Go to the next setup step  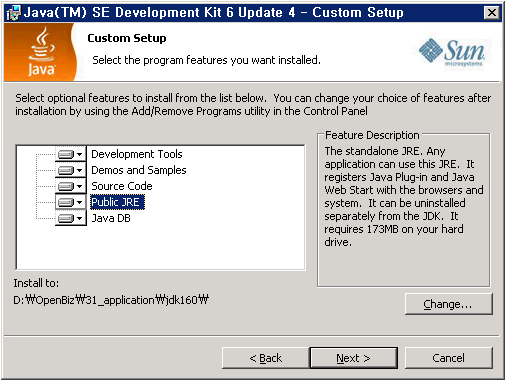click(354, 358)
